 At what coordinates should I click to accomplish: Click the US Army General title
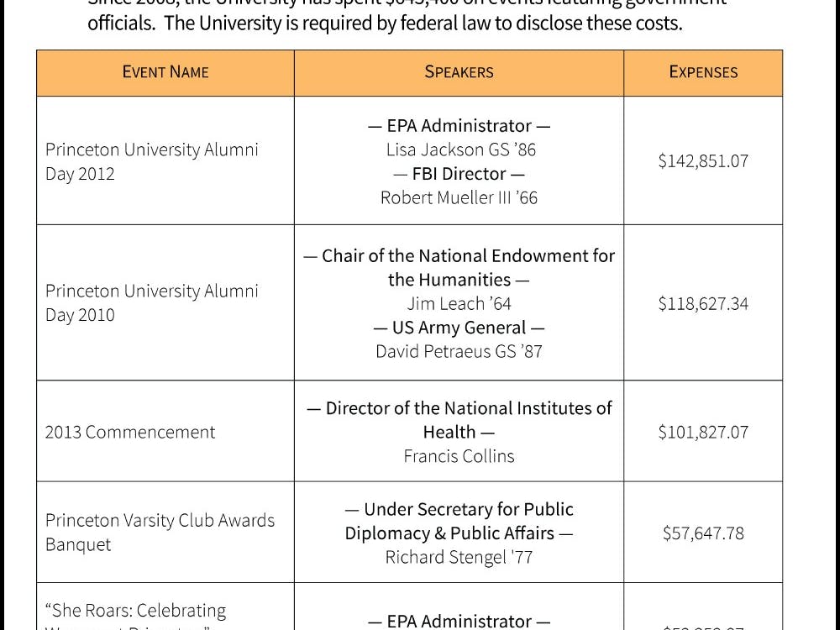click(x=459, y=328)
